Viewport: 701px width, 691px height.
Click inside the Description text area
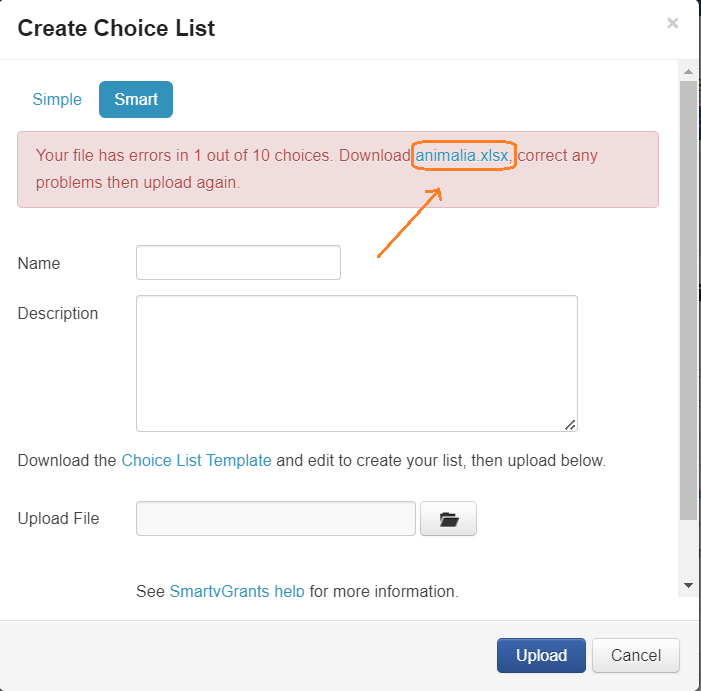(356, 363)
